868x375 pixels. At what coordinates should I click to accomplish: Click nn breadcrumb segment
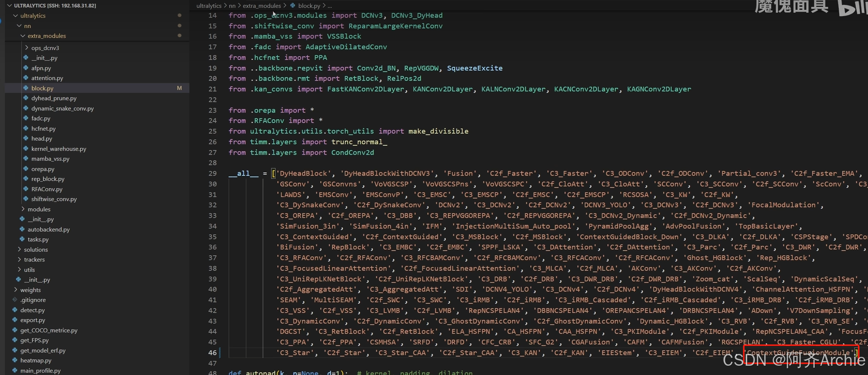click(x=232, y=6)
